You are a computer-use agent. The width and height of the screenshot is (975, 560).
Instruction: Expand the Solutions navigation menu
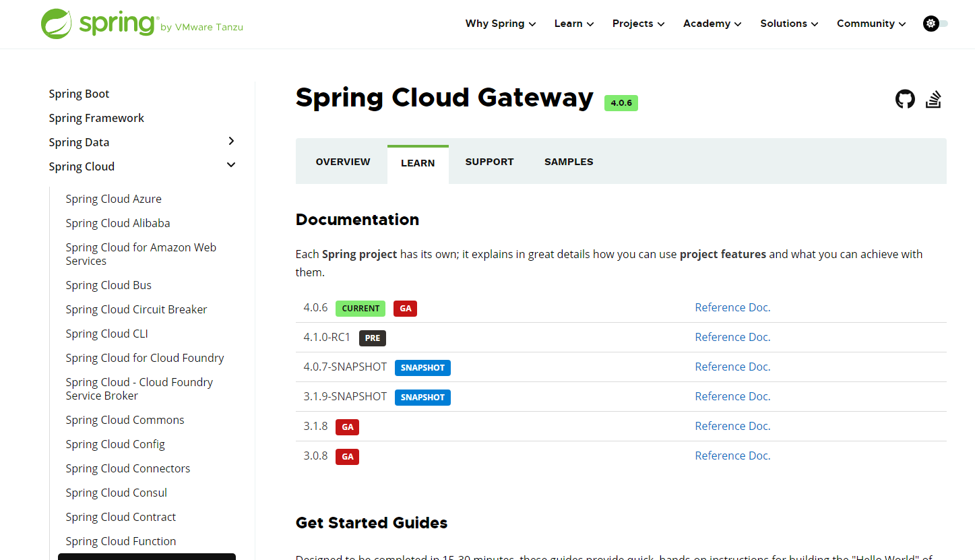pos(789,24)
